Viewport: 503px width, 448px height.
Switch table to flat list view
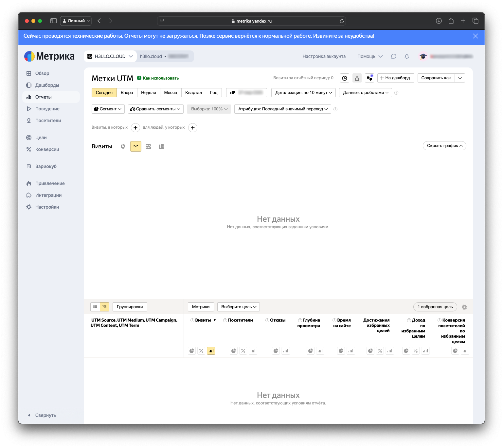pos(95,307)
